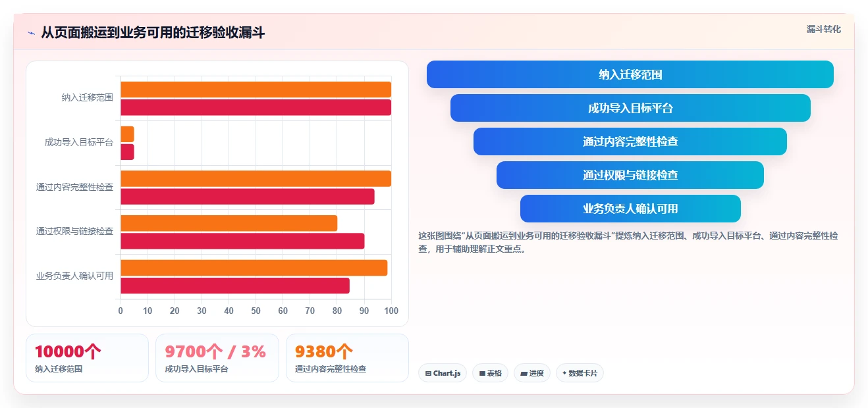Click the Chart.js tag chip
The height and width of the screenshot is (408, 868).
443,373
